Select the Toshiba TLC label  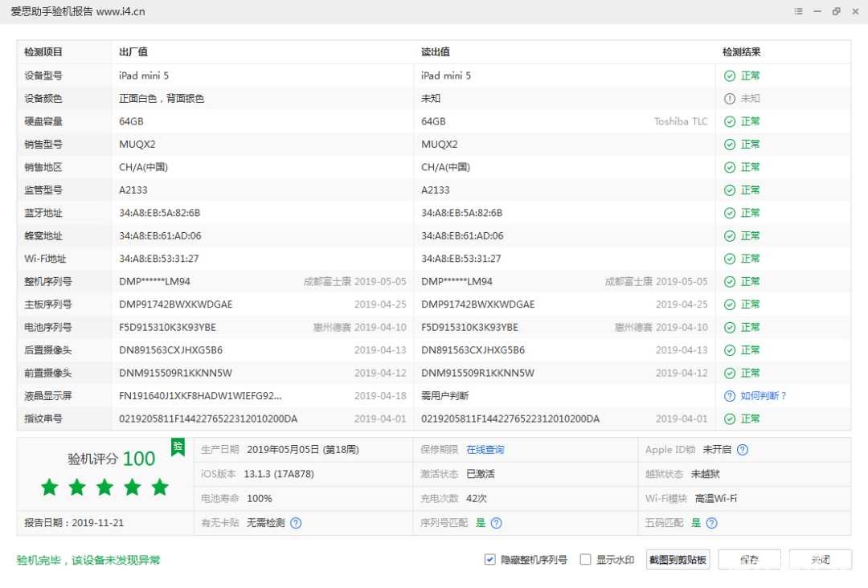pyautogui.click(x=681, y=121)
